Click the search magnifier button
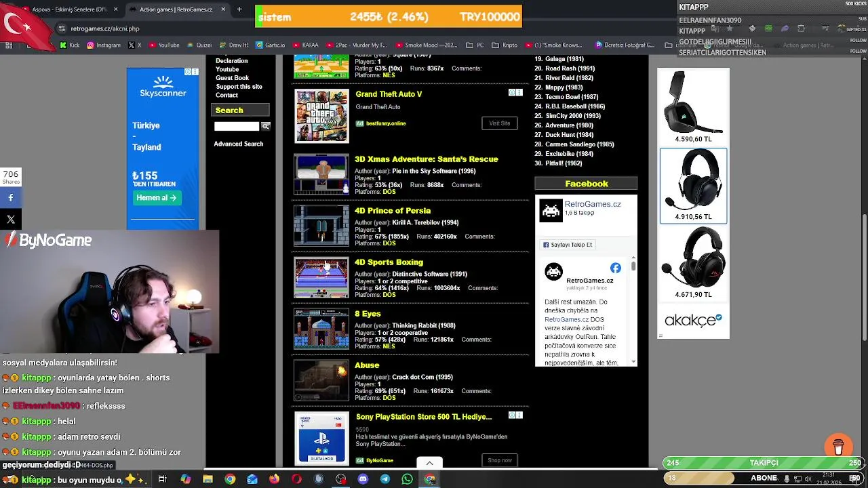Image resolution: width=868 pixels, height=488 pixels. [266, 126]
